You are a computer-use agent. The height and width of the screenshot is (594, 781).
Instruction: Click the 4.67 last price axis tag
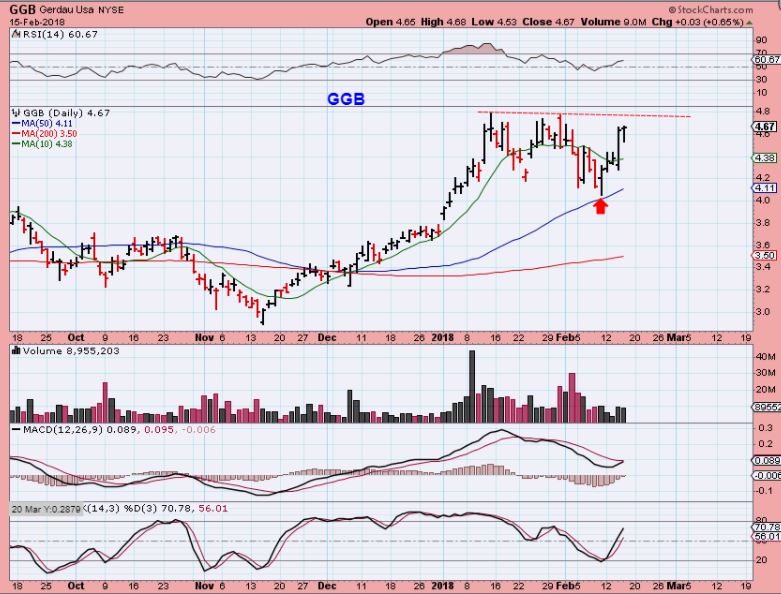tap(765, 127)
